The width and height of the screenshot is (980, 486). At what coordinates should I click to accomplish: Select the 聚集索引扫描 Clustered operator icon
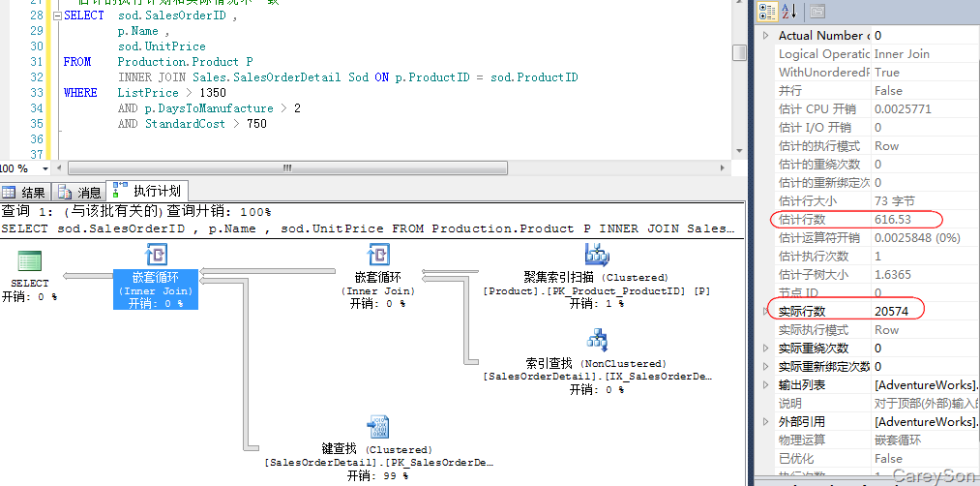(x=596, y=255)
